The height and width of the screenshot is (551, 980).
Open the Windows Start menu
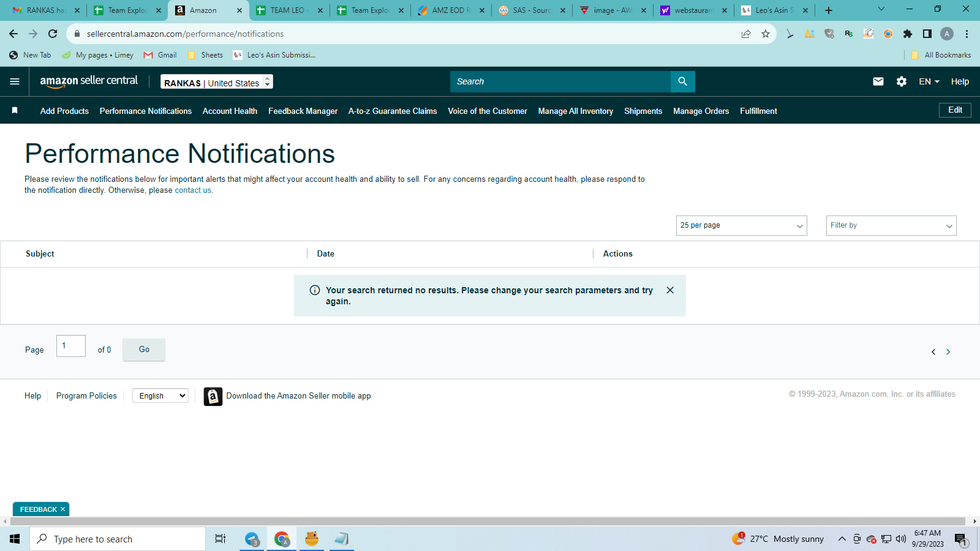15,539
